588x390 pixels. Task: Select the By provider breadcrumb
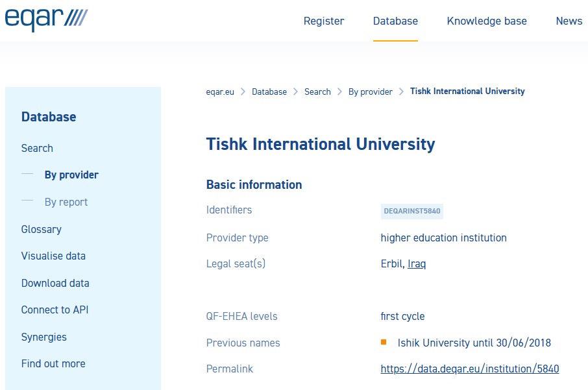point(370,91)
